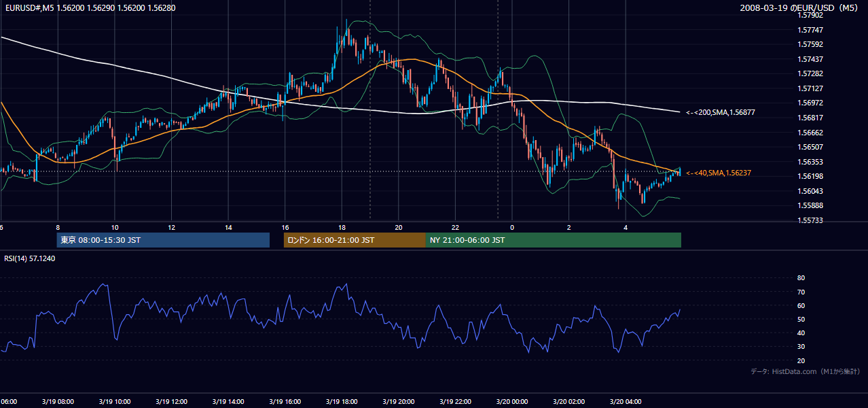Click price axis label 1.57747

pos(810,30)
